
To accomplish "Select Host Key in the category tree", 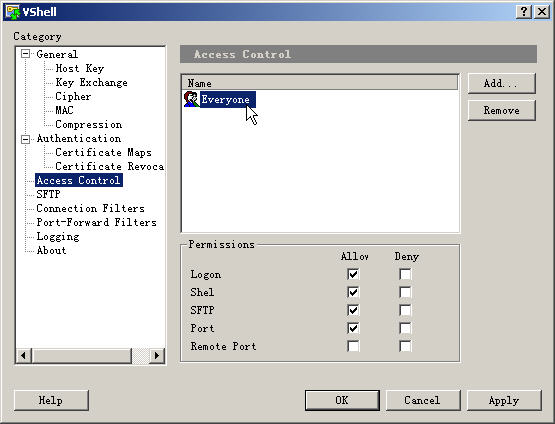I will (80, 68).
